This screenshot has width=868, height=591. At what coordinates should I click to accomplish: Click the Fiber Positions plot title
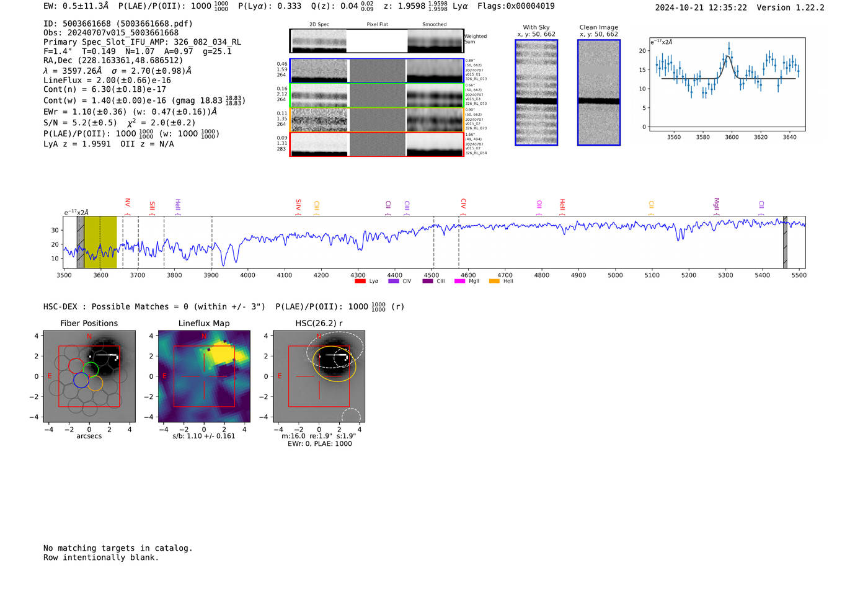point(89,324)
